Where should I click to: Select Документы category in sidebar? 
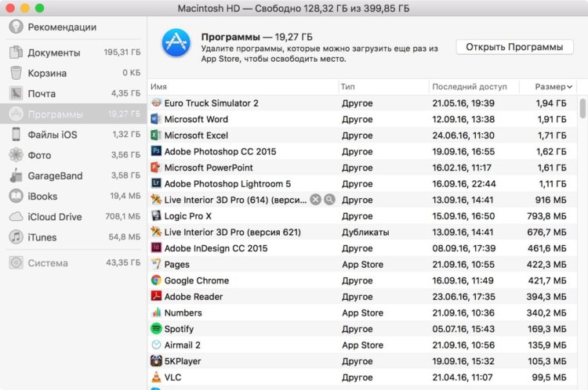click(x=74, y=52)
